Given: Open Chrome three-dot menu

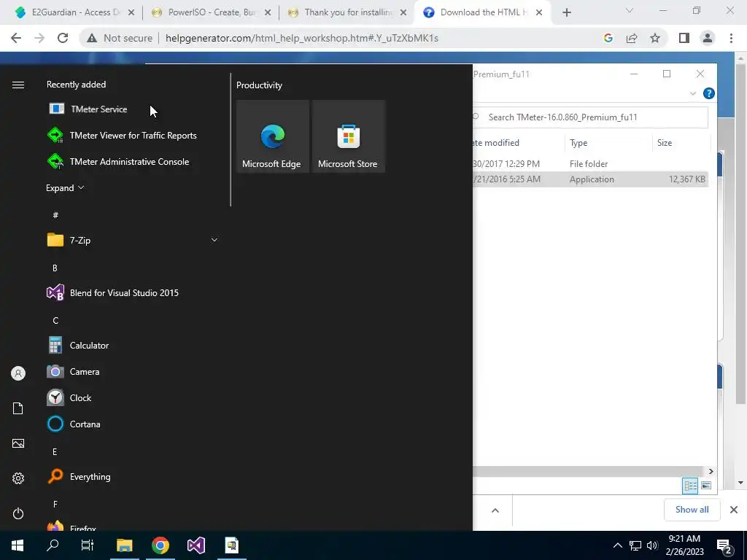Looking at the screenshot, I should click(731, 38).
